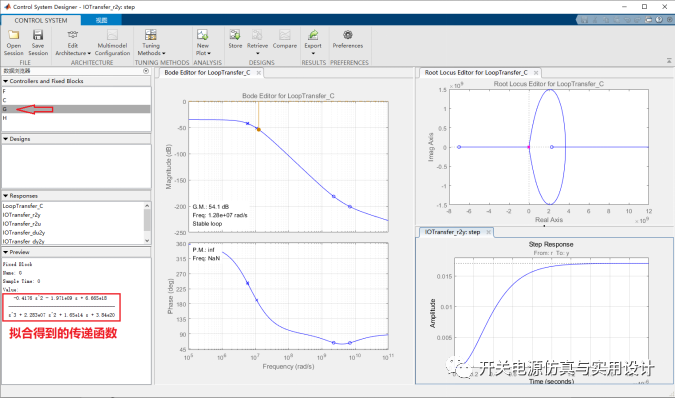Open Help from the quick access bar
This screenshot has height=398, width=676.
(x=659, y=20)
